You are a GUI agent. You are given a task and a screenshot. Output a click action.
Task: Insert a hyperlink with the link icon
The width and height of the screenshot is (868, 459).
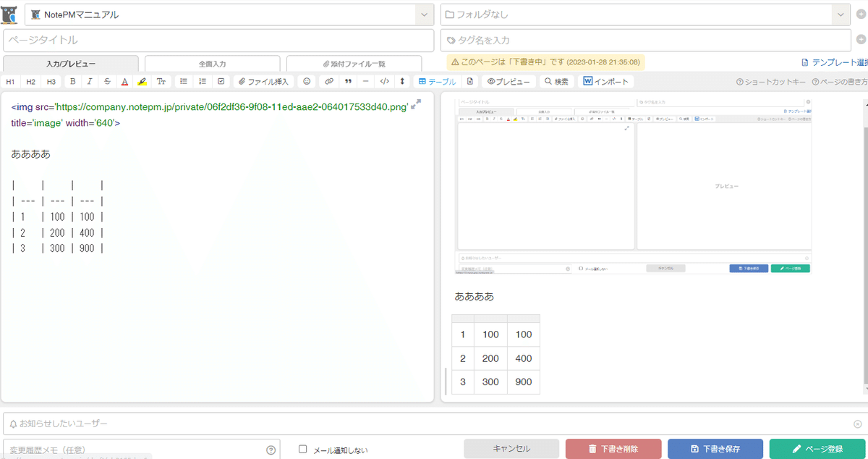(x=328, y=81)
